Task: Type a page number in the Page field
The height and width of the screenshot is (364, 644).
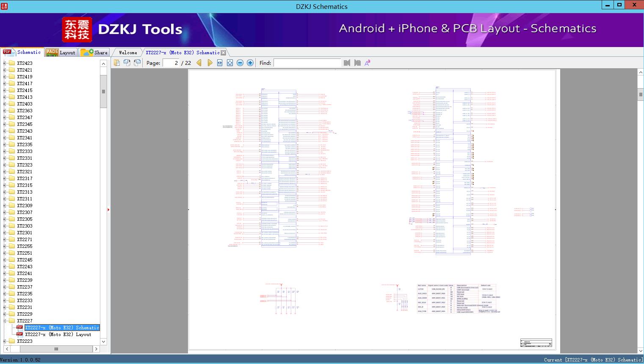Action: tap(171, 63)
